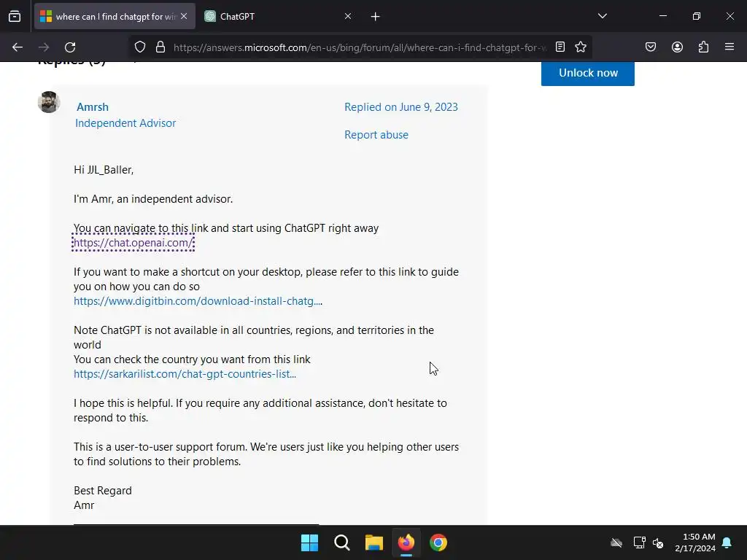Viewport: 747px width, 560px height.
Task: Open Firefox account menu icon
Action: (677, 47)
